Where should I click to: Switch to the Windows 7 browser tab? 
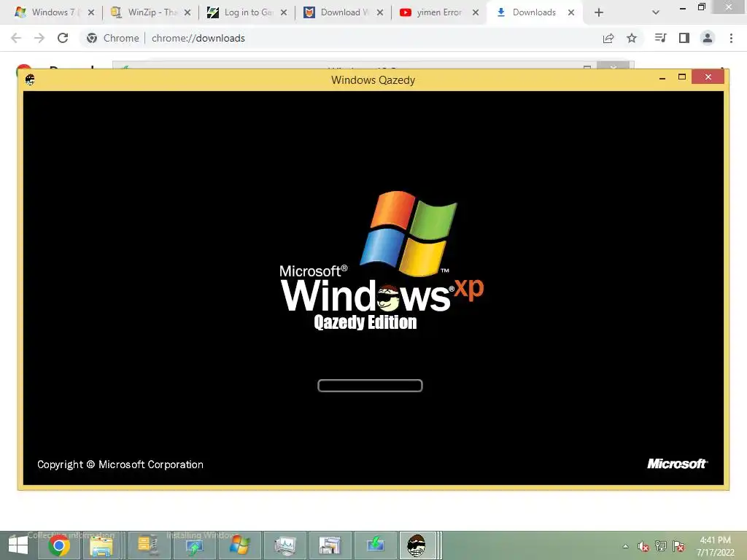(x=53, y=12)
